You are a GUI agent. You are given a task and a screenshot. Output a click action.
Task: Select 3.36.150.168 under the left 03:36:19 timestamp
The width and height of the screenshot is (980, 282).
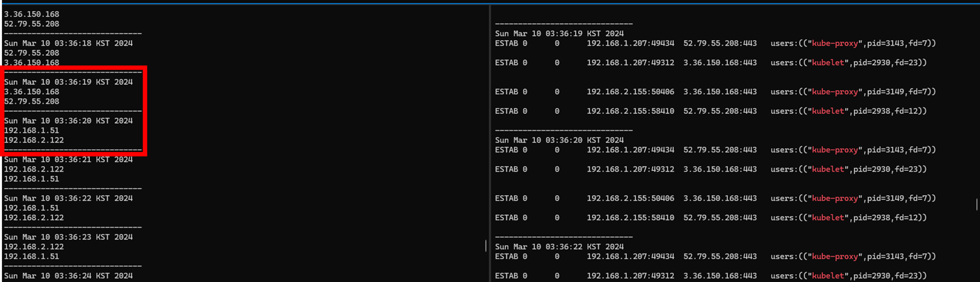pos(31,92)
